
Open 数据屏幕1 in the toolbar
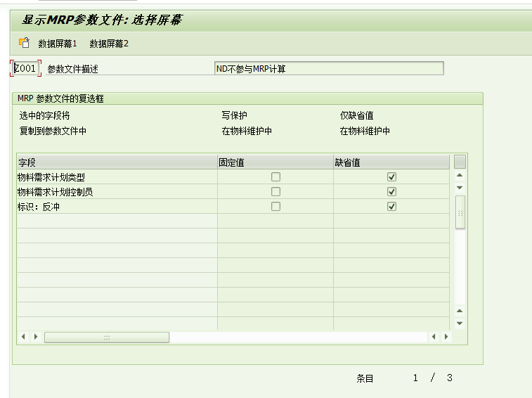(x=57, y=44)
